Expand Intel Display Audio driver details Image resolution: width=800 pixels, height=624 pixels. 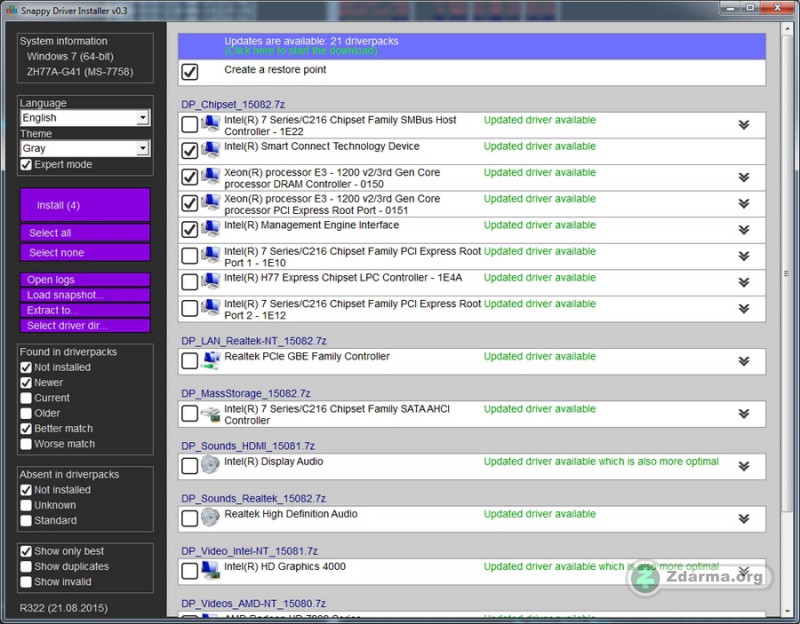click(744, 466)
